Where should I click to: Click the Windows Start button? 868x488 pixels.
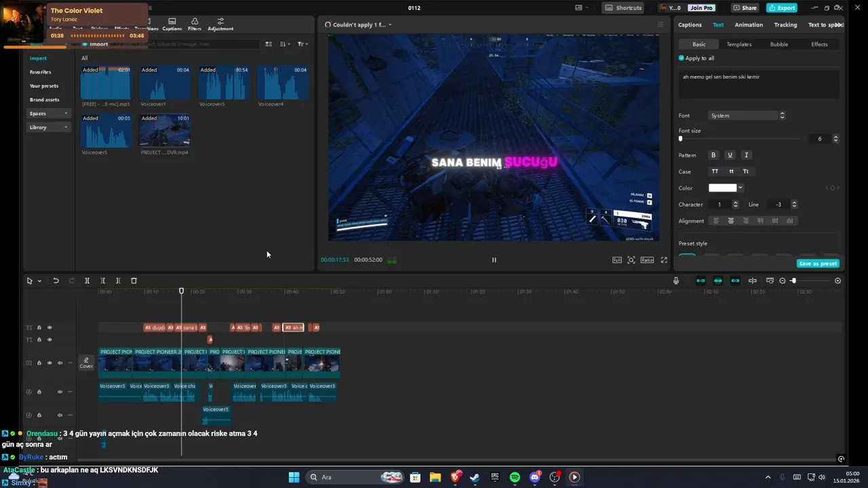294,477
